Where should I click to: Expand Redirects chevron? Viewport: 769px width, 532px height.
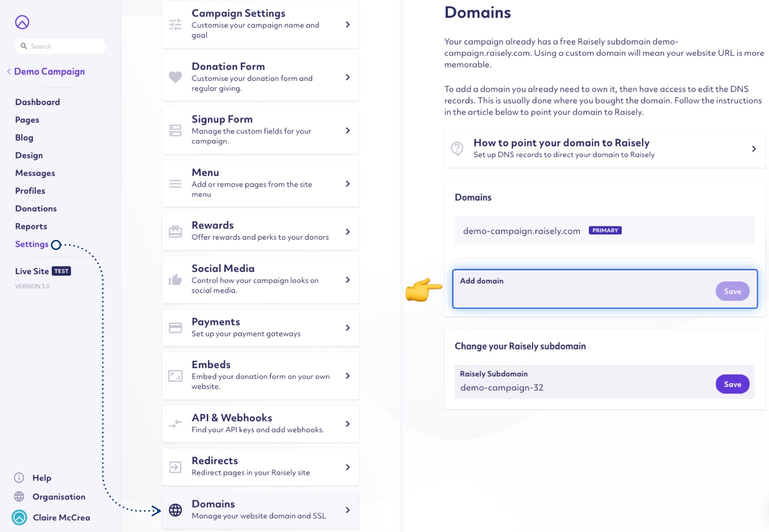(348, 467)
